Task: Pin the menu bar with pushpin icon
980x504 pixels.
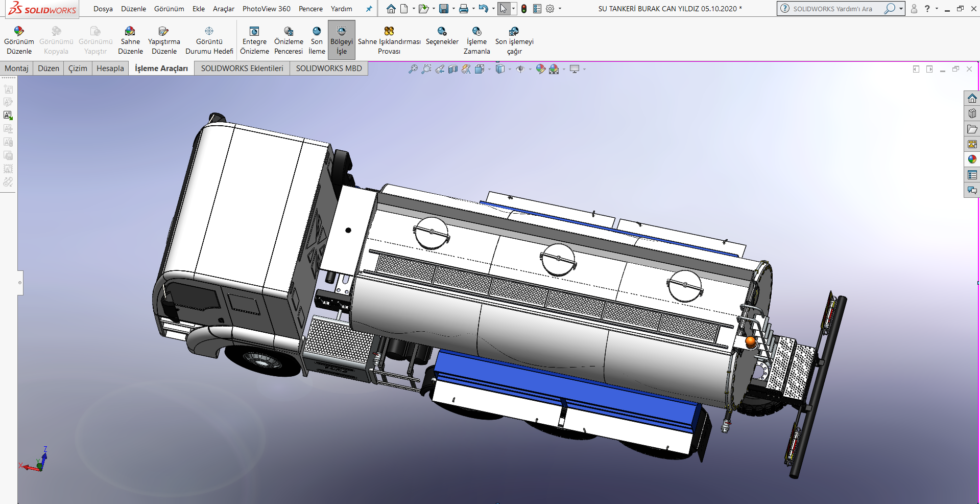Action: point(369,9)
